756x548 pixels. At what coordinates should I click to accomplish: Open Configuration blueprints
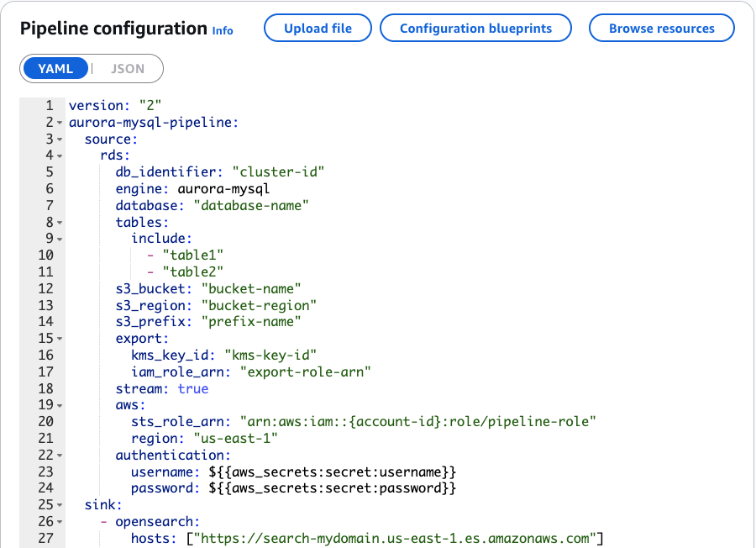(476, 29)
